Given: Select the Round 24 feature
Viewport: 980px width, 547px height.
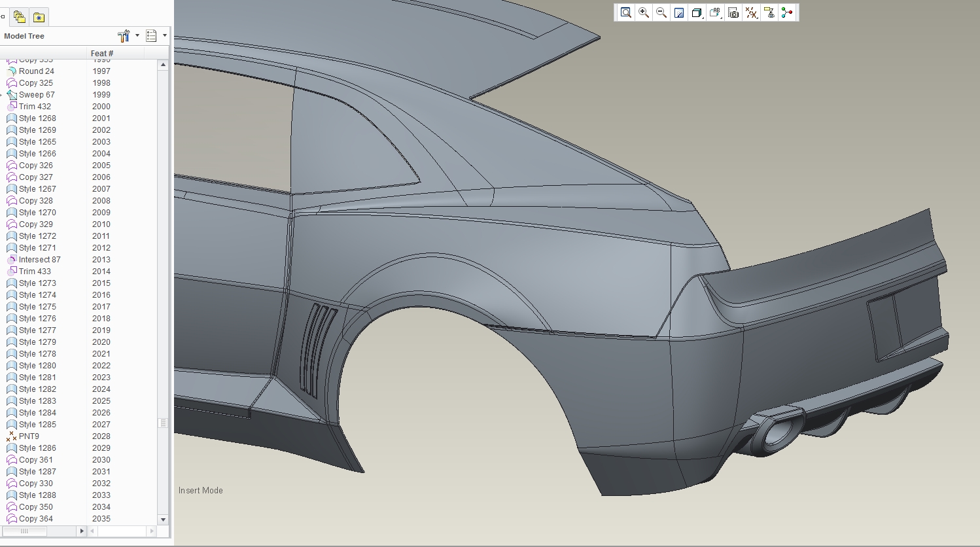Looking at the screenshot, I should coord(37,71).
